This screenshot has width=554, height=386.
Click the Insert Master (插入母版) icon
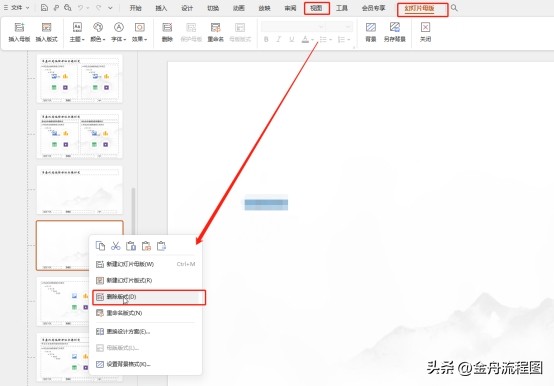19,32
